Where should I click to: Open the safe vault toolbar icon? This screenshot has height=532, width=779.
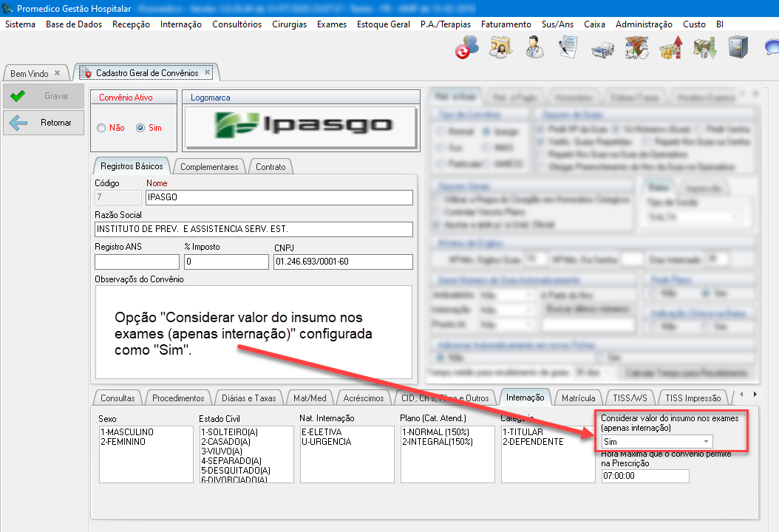(x=738, y=47)
